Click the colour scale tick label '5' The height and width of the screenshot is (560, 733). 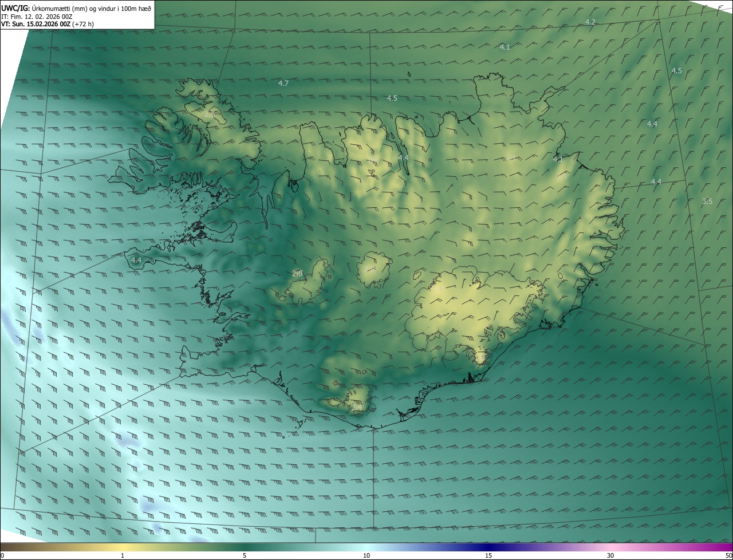(x=245, y=556)
